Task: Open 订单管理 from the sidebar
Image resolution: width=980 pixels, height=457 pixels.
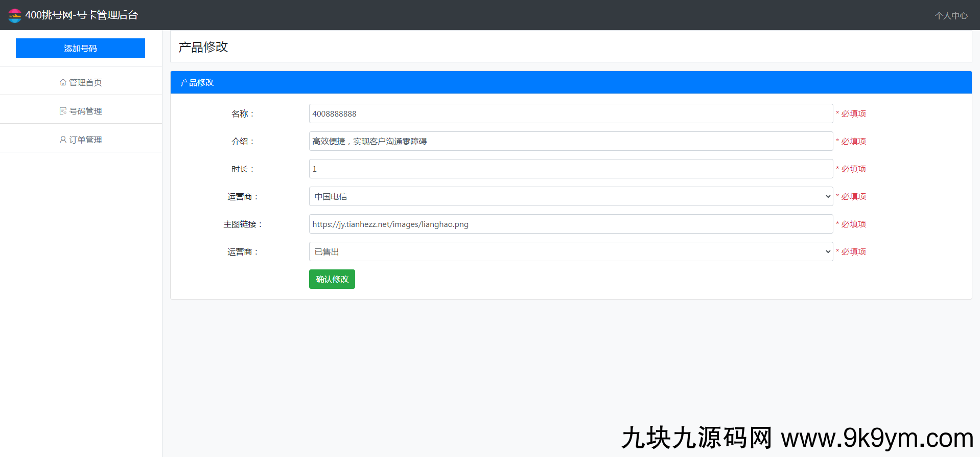Action: (85, 140)
